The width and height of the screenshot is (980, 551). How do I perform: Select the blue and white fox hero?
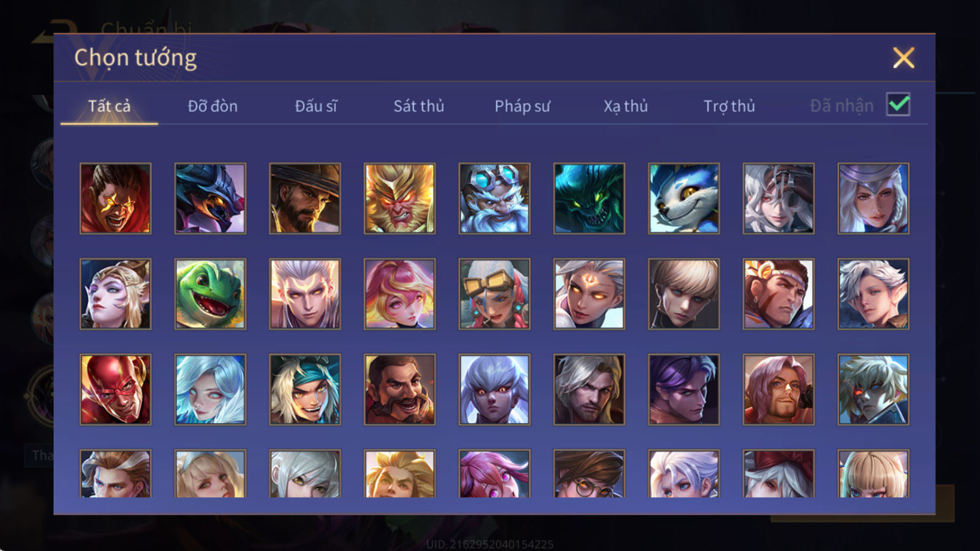[x=684, y=198]
